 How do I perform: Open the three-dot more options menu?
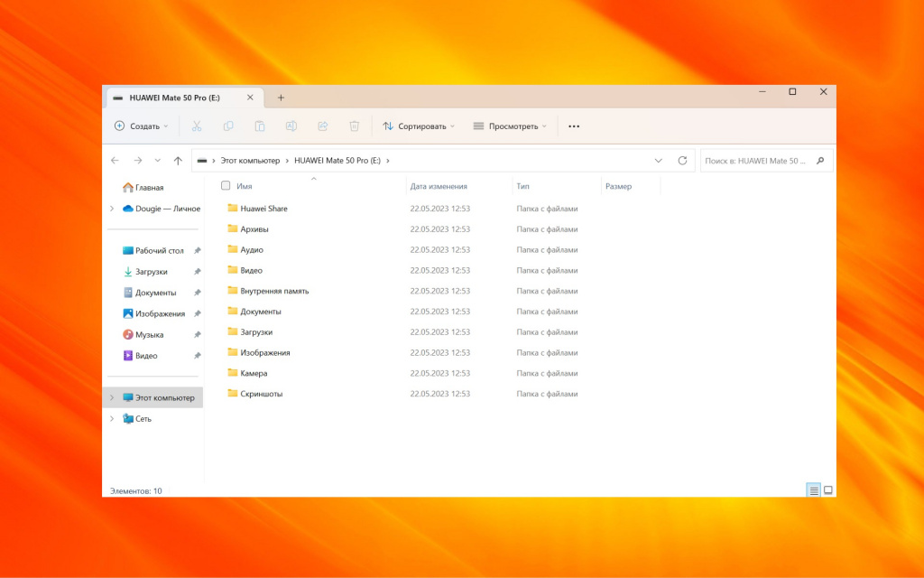(x=574, y=126)
